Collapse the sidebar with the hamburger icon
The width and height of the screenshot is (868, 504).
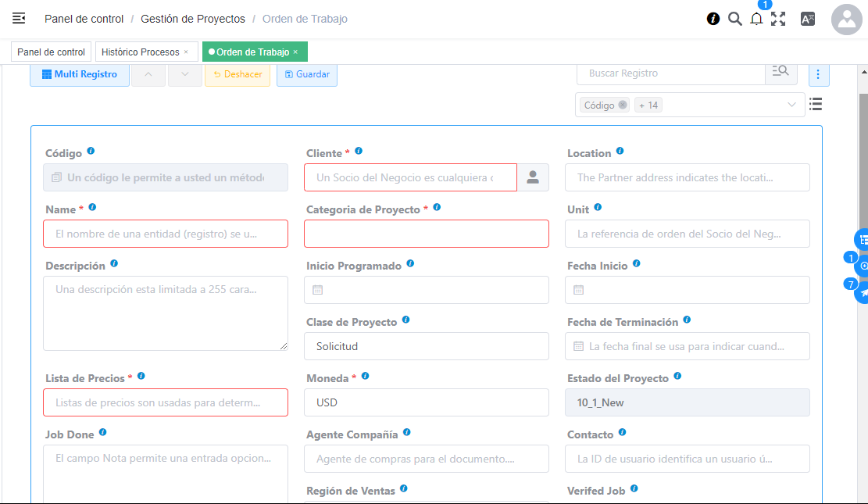[x=19, y=19]
